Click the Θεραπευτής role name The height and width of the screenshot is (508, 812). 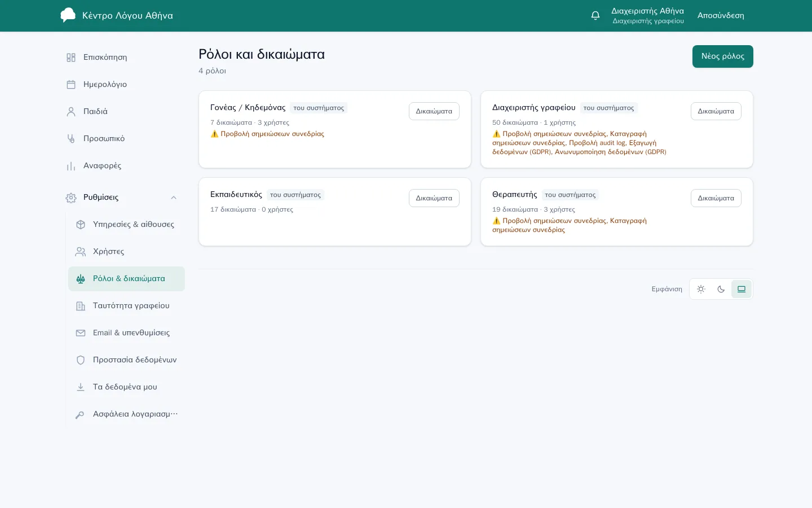point(515,195)
